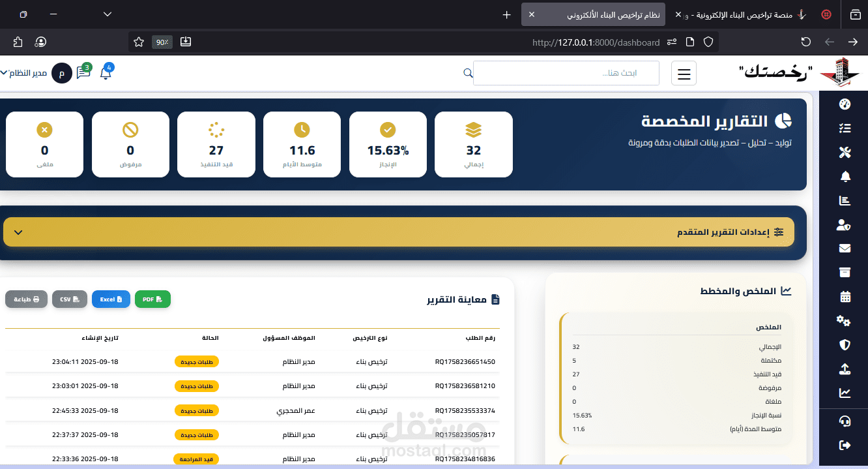The image size is (868, 469).
Task: Open the headset support icon in the sidebar
Action: (x=845, y=421)
